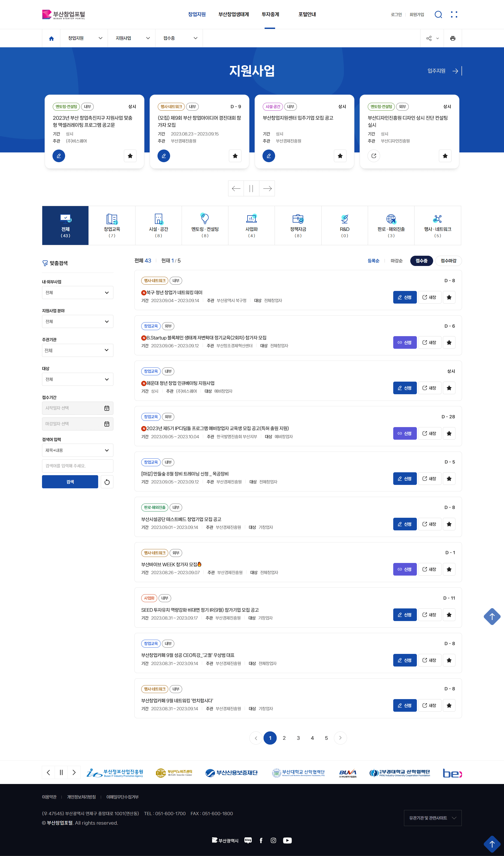The height and width of the screenshot is (856, 504).
Task: Click the Instagram icon in footer
Action: tap(273, 840)
